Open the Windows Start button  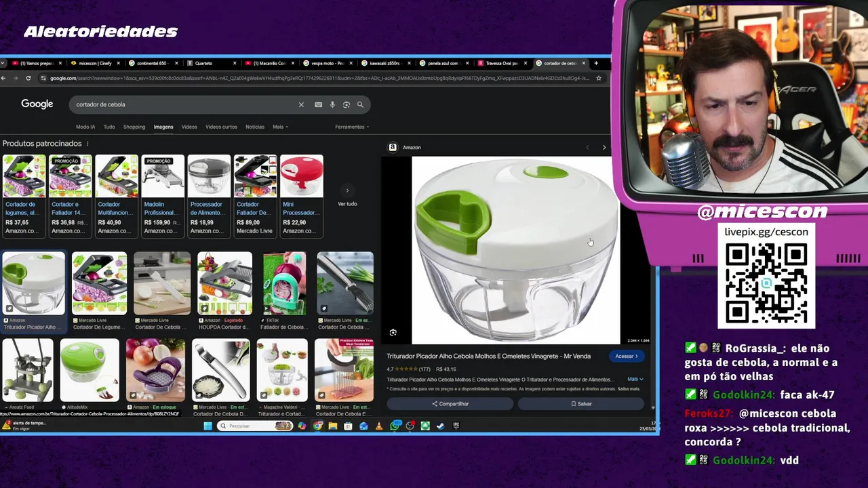[208, 426]
